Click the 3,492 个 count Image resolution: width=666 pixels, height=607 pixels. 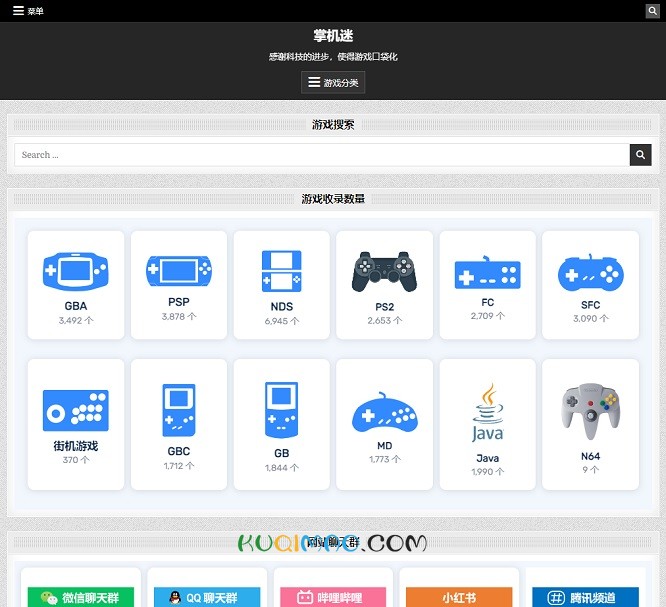(x=76, y=321)
